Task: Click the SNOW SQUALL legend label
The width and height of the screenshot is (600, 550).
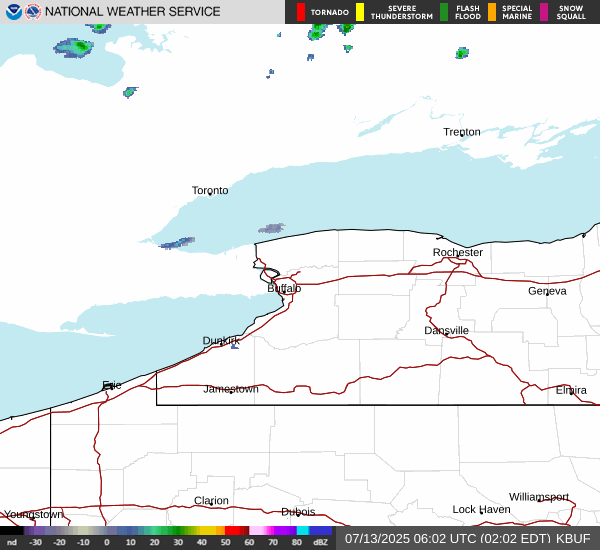Action: click(571, 12)
